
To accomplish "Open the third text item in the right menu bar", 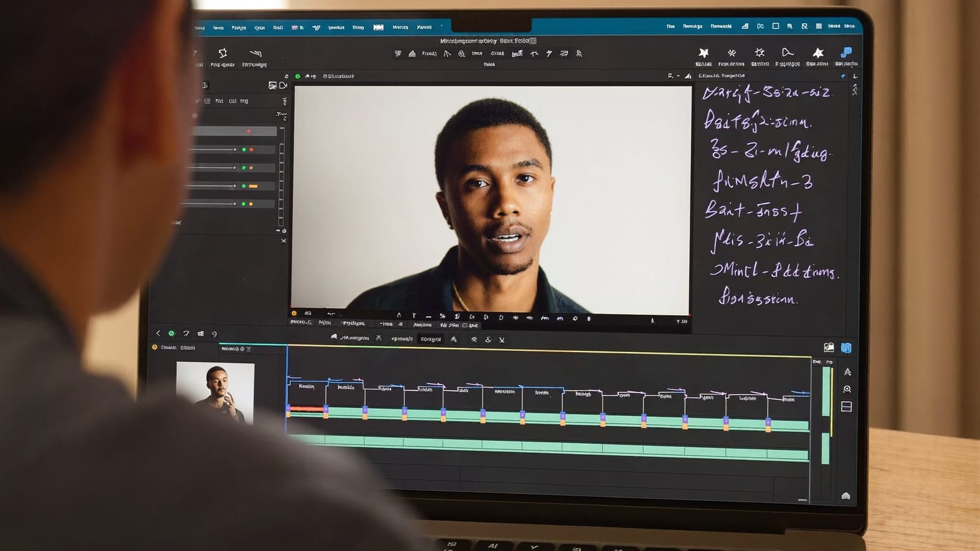I will click(x=721, y=26).
